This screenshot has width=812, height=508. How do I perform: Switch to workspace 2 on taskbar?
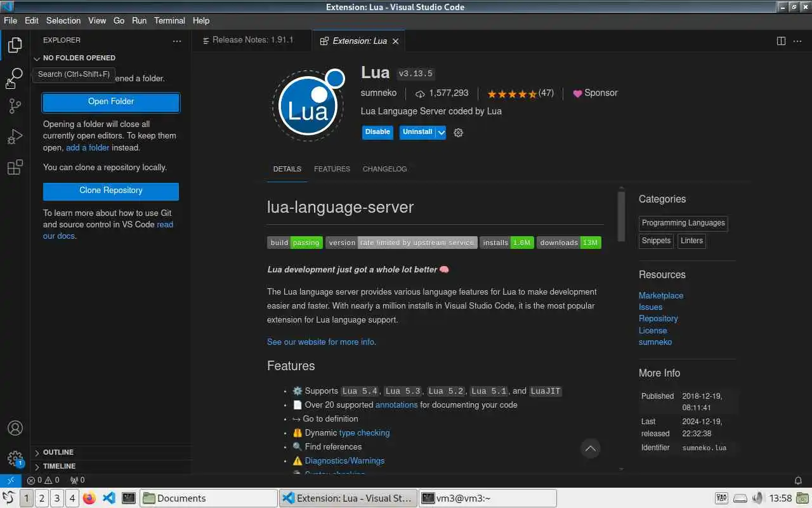pyautogui.click(x=41, y=498)
